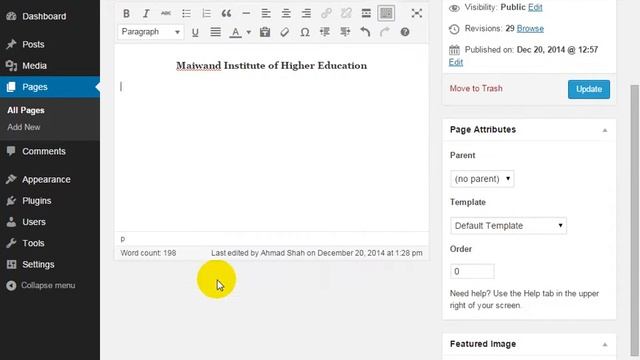Move the page to Trash

(x=476, y=89)
